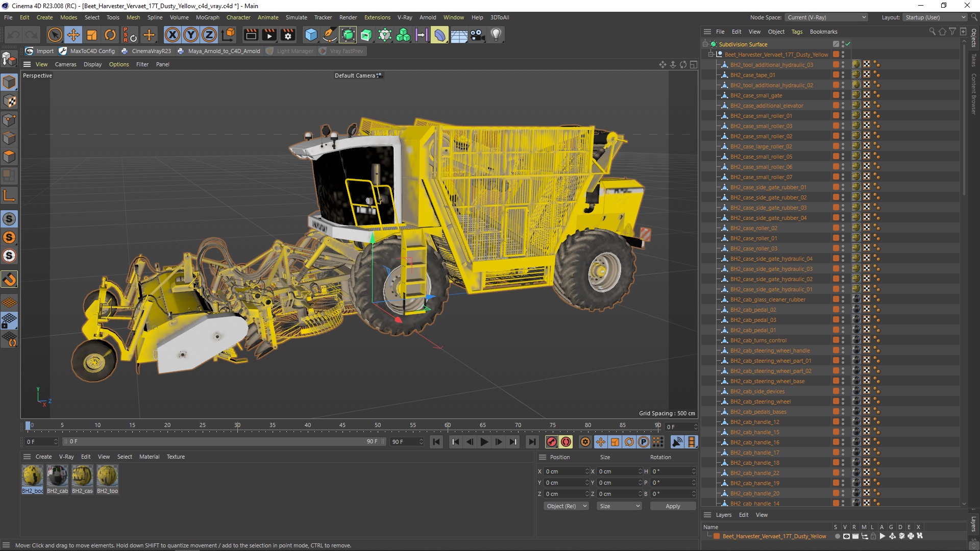Click the Render View clapperboard icon
980x551 pixels.
pos(251,35)
